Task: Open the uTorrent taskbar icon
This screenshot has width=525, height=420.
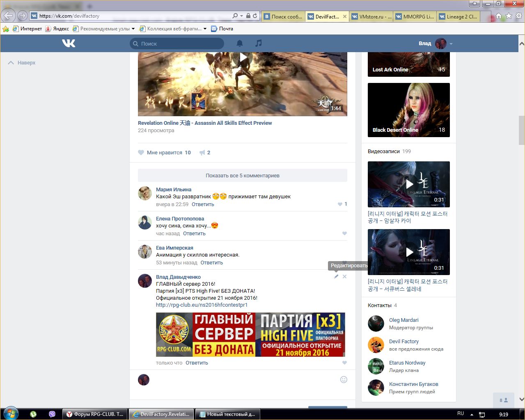Action: tap(33, 414)
